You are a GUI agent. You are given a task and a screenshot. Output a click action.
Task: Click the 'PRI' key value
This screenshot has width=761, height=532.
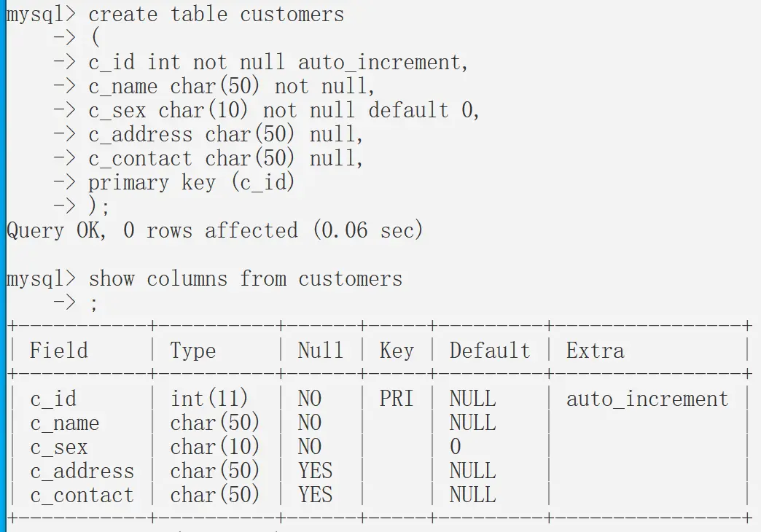coord(396,399)
